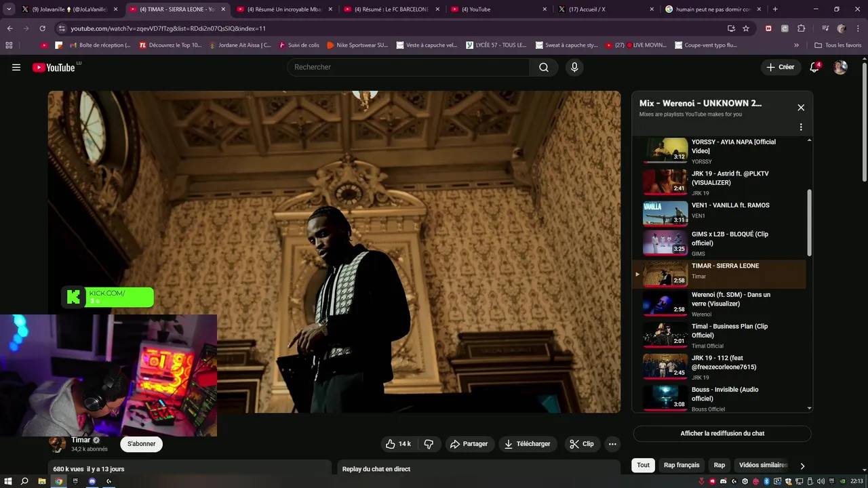Select the 'Rap' filter chip

pyautogui.click(x=719, y=465)
